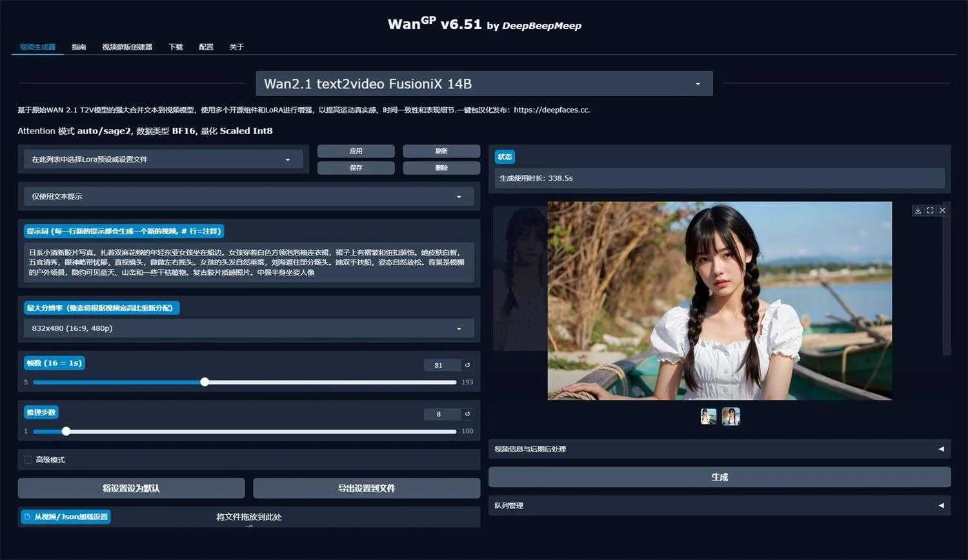This screenshot has width=968, height=560.
Task: Click the 删除 preset button
Action: 441,168
